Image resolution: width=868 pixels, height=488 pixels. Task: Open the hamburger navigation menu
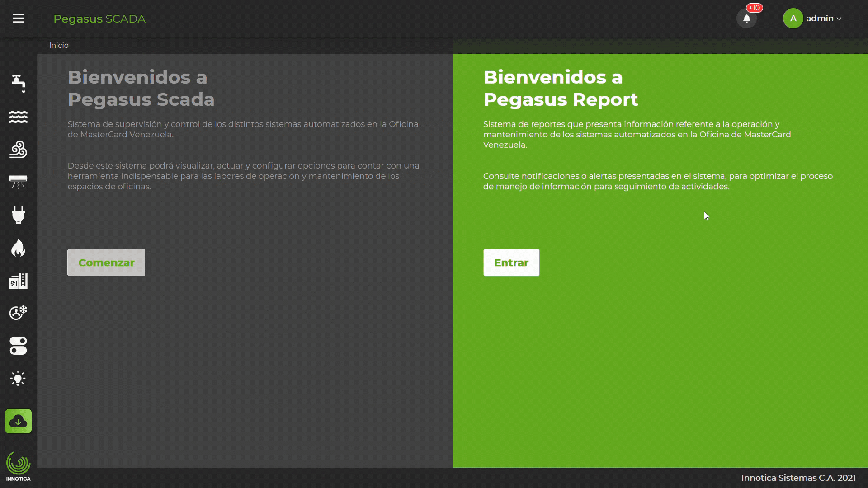(19, 19)
